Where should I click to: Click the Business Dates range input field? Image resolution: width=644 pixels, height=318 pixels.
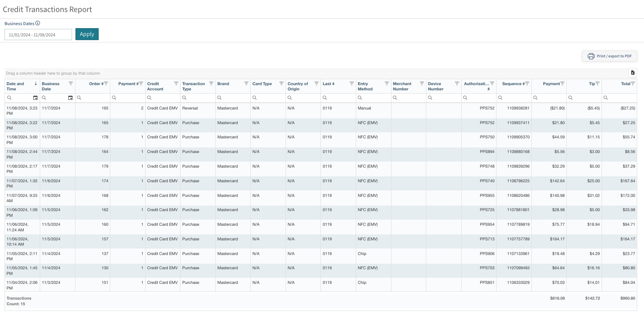(x=38, y=35)
